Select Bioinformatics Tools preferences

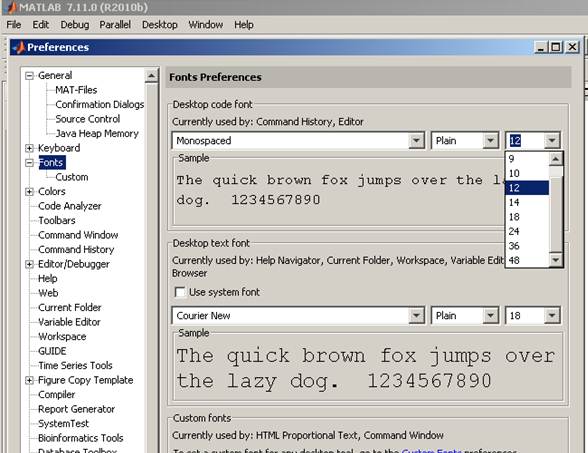80,438
